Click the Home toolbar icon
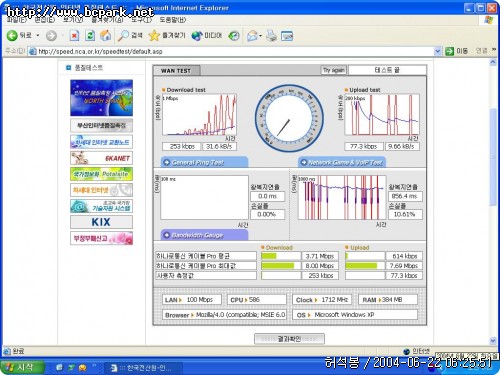The width and height of the screenshot is (500, 375). click(106, 35)
